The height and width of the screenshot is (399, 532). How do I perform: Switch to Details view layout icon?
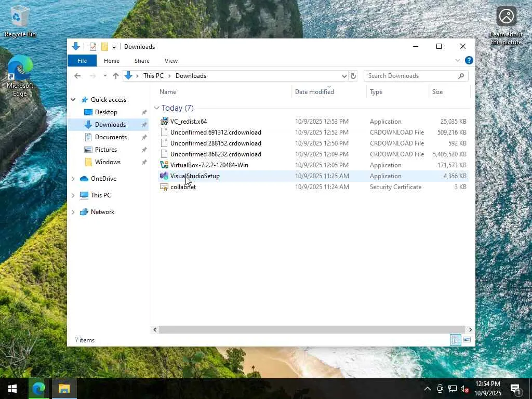click(456, 340)
